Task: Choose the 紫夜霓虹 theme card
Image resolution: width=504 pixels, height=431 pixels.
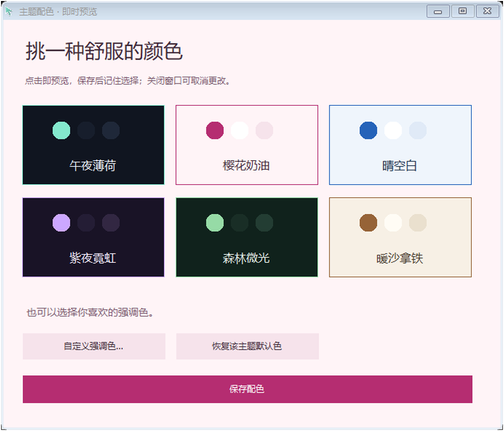Action: pyautogui.click(x=93, y=237)
